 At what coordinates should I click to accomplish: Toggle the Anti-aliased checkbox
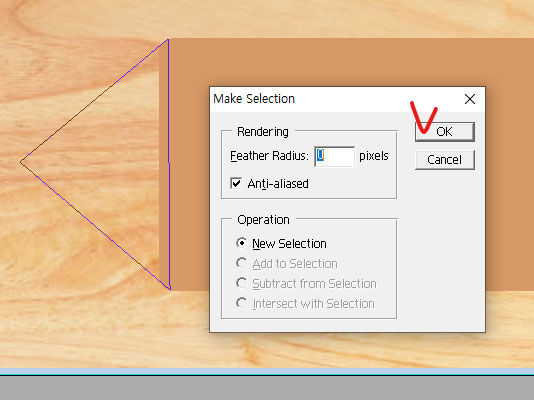[236, 183]
